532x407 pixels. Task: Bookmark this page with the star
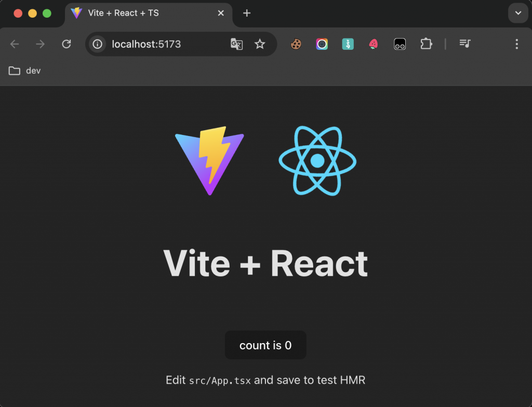tap(260, 44)
